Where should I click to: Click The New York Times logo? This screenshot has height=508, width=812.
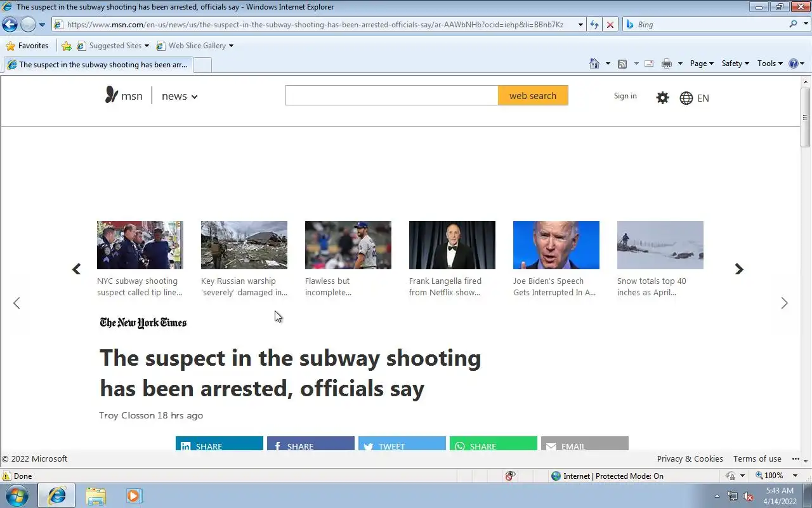pos(143,323)
